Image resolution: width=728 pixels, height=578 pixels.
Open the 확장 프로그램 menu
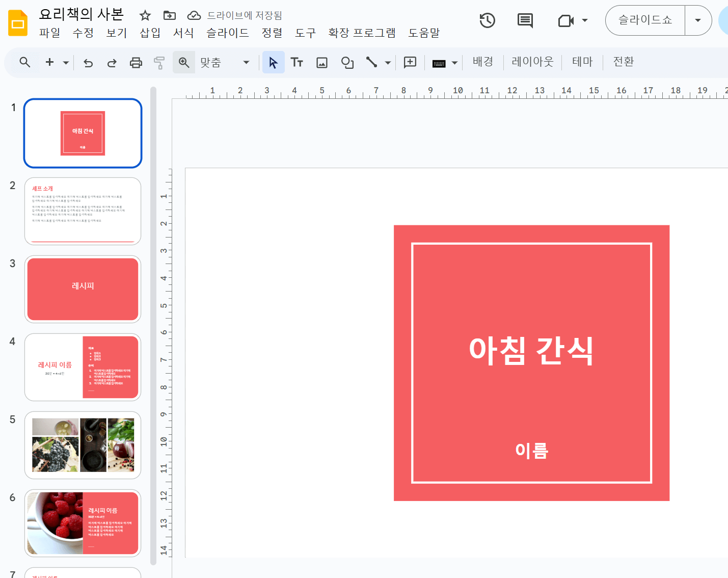pos(362,33)
